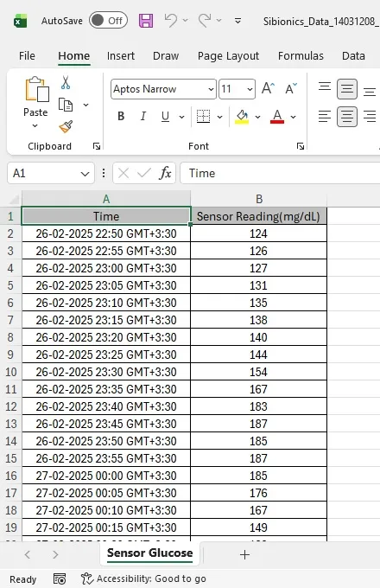Open fill color picker dropdown

pos(257,117)
